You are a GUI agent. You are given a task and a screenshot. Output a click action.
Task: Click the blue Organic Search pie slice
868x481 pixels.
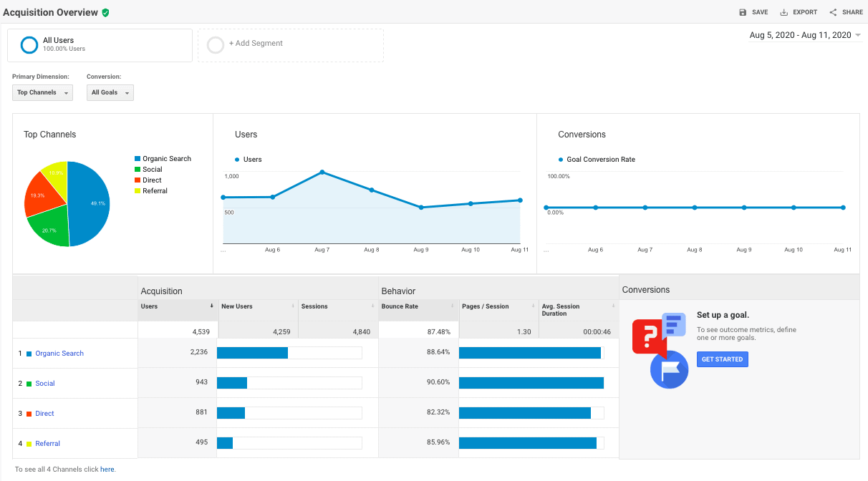(90, 203)
